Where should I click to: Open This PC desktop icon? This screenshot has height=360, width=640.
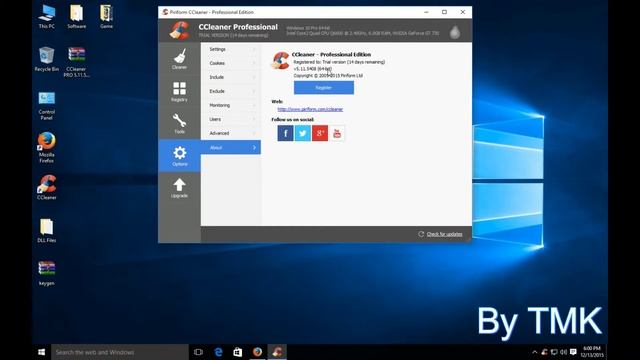47,16
